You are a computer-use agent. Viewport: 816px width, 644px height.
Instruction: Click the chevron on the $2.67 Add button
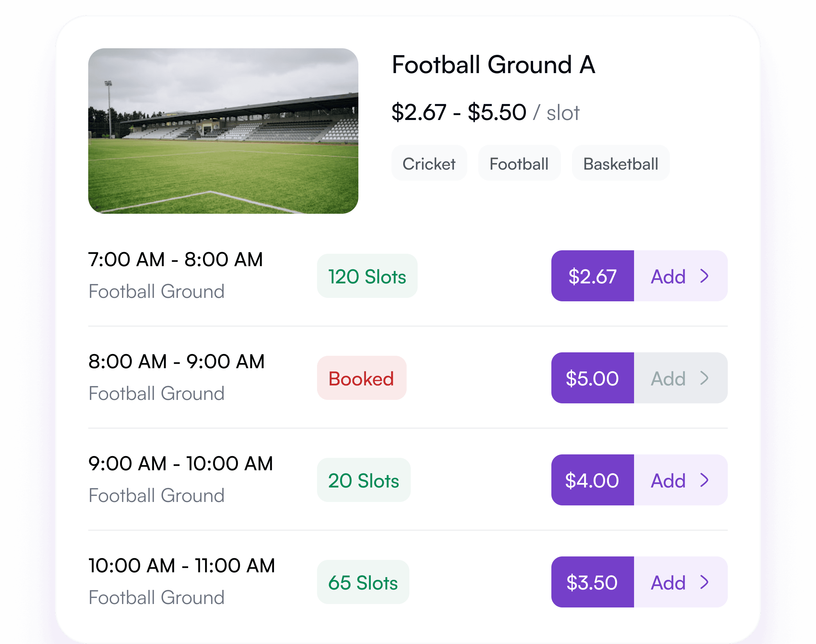(x=705, y=277)
